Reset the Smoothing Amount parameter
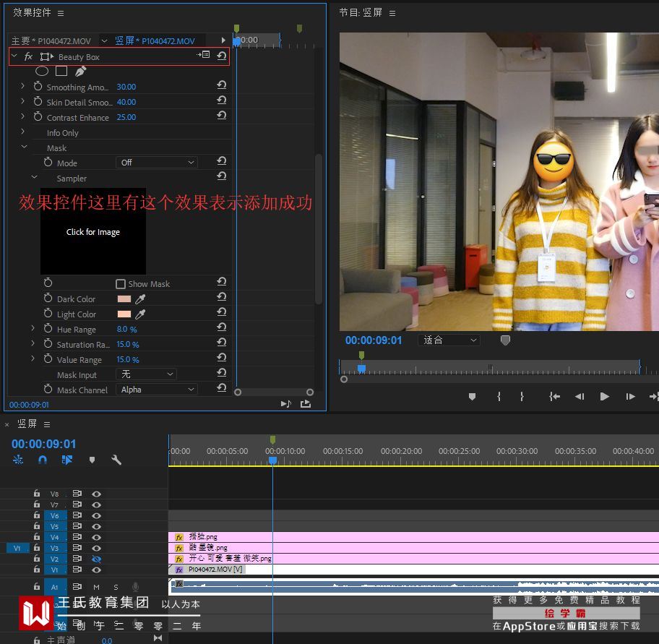This screenshot has width=659, height=644. pos(222,85)
